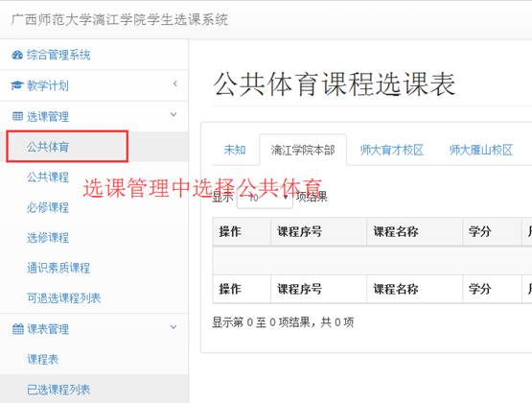Collapse the 选课管理 section chevron

click(x=173, y=114)
